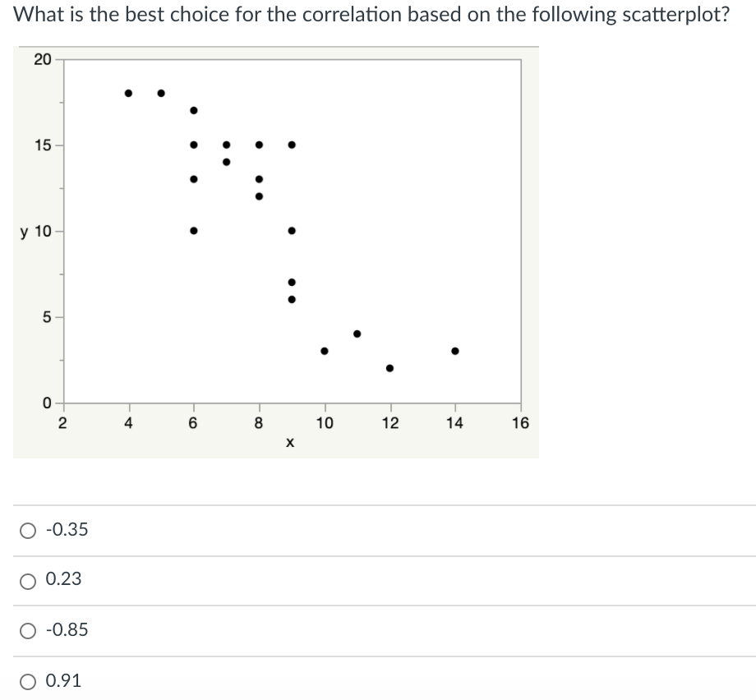Click the 0.23 answer label text
The height and width of the screenshot is (700, 756).
click(64, 579)
